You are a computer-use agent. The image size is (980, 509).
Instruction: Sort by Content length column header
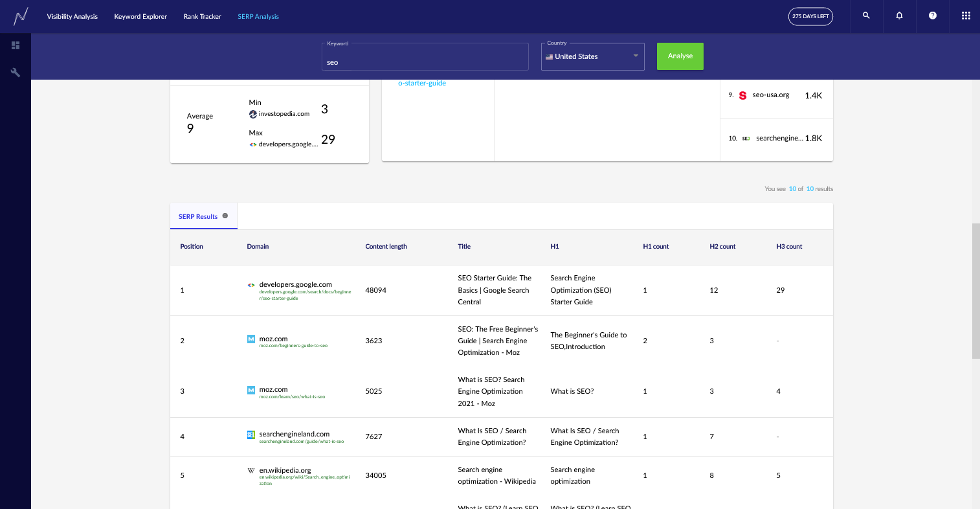pos(386,247)
